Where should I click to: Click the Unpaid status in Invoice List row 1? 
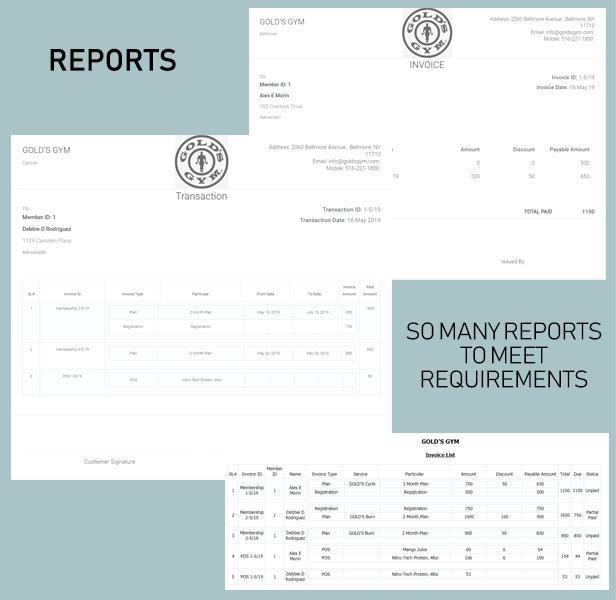point(592,490)
